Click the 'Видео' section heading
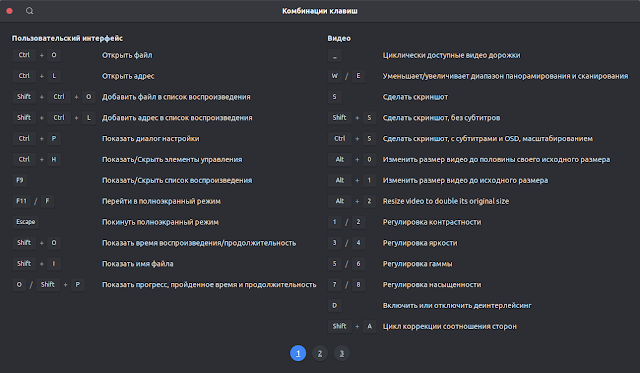This screenshot has height=373, width=640. pos(339,38)
